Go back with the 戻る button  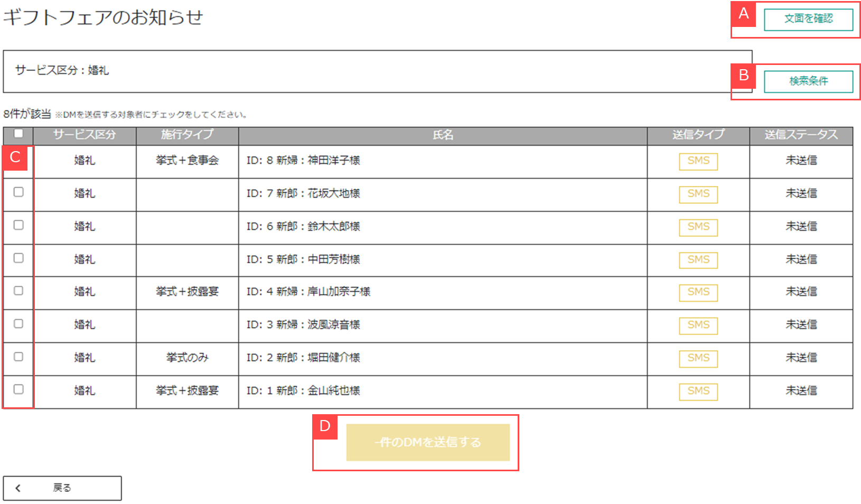click(62, 488)
